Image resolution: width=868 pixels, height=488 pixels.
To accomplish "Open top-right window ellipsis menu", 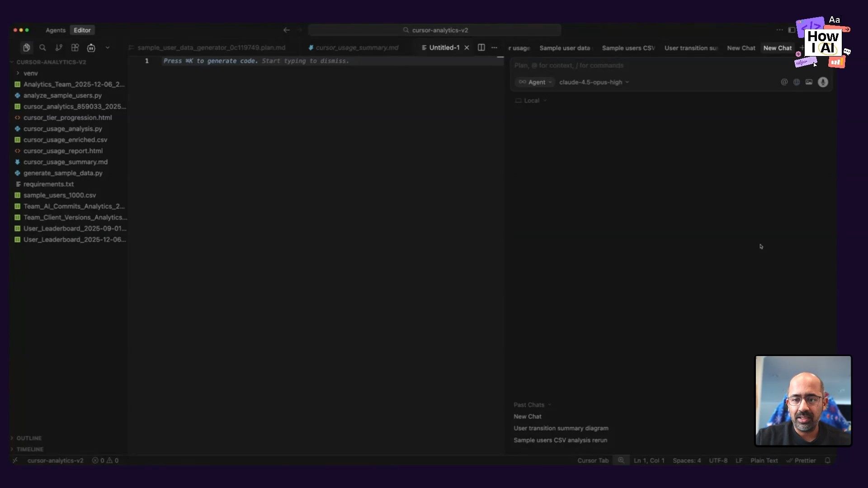I will coord(780,30).
